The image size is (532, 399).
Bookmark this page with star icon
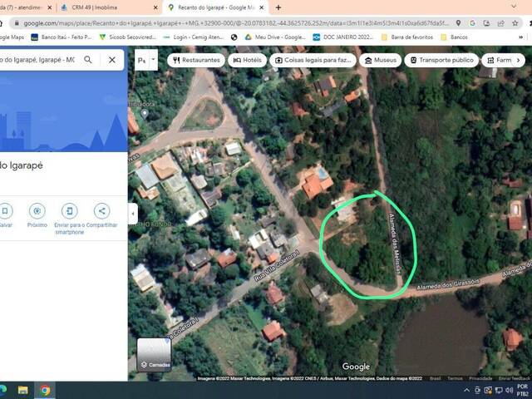tap(515, 23)
